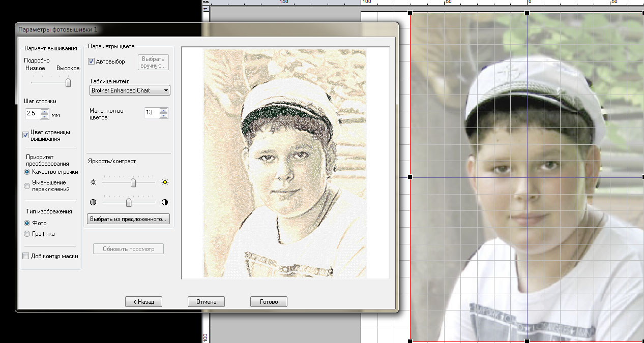Screen dimensions: 644x343
Task: Click the high brightness sun icon
Action: (x=165, y=182)
